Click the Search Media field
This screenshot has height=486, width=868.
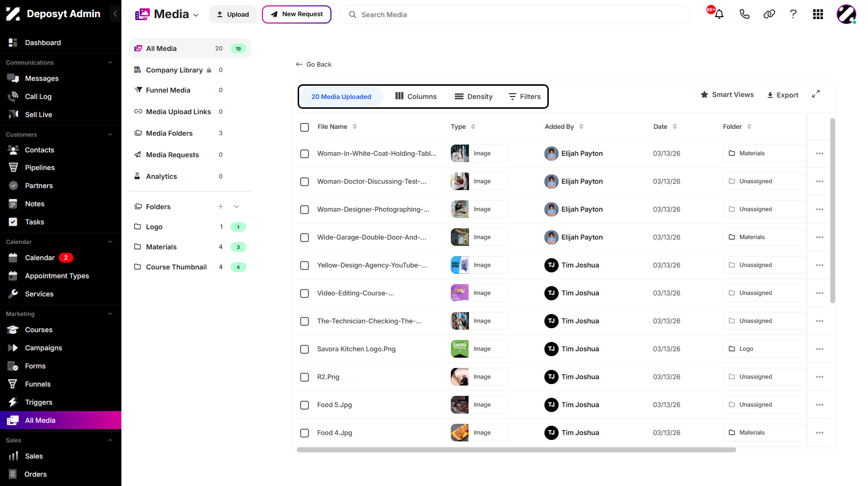(515, 15)
